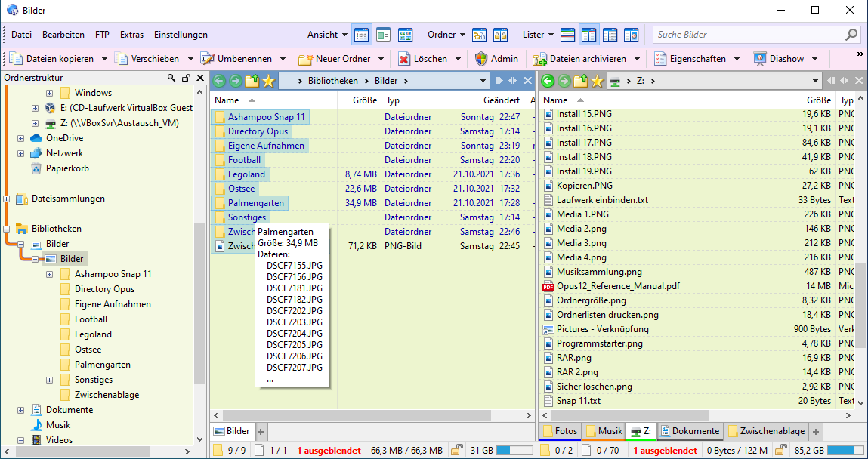Open the Ansicht dropdown arrow
868x459 pixels.
[x=345, y=35]
